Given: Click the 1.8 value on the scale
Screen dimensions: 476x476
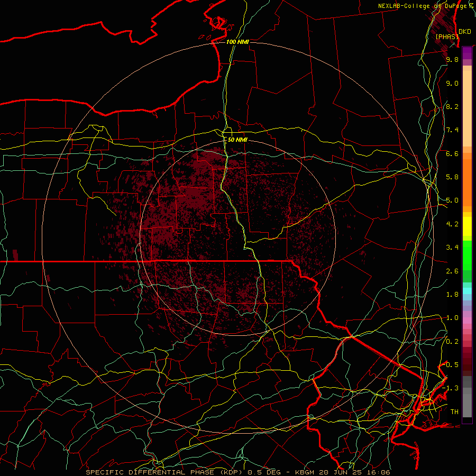Looking at the screenshot, I should [452, 295].
